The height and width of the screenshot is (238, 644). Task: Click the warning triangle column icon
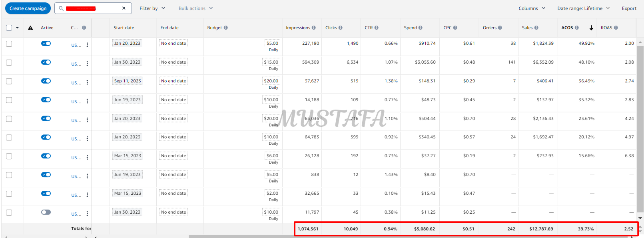click(x=30, y=28)
